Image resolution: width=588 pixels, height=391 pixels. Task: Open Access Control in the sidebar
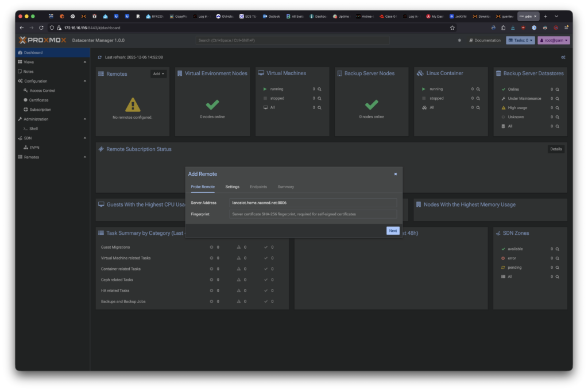click(x=42, y=91)
